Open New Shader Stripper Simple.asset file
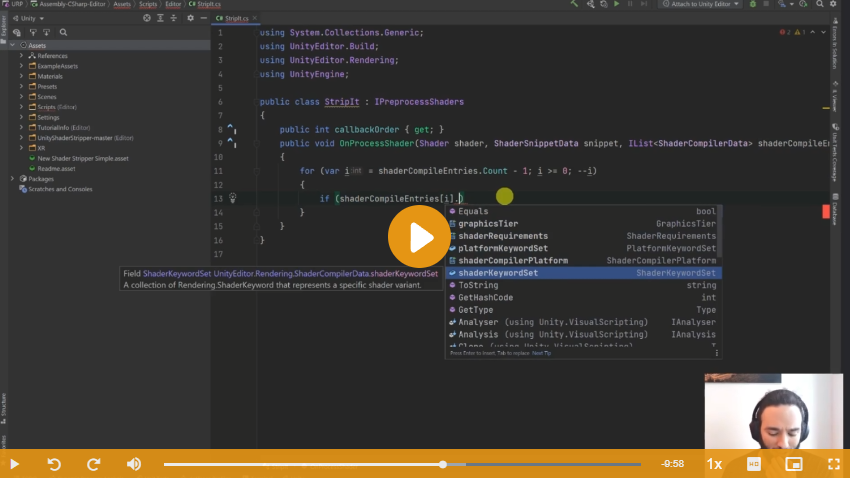This screenshot has height=478, width=850. click(x=82, y=158)
